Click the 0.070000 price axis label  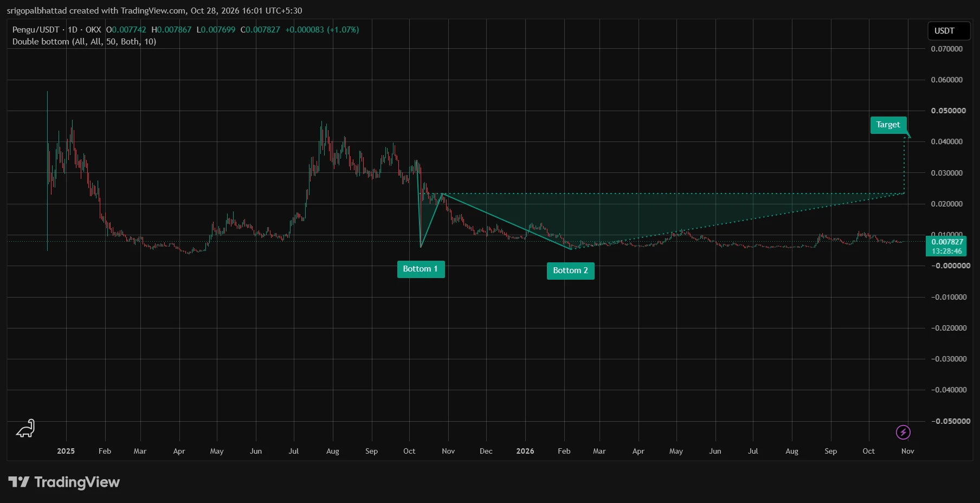click(947, 49)
